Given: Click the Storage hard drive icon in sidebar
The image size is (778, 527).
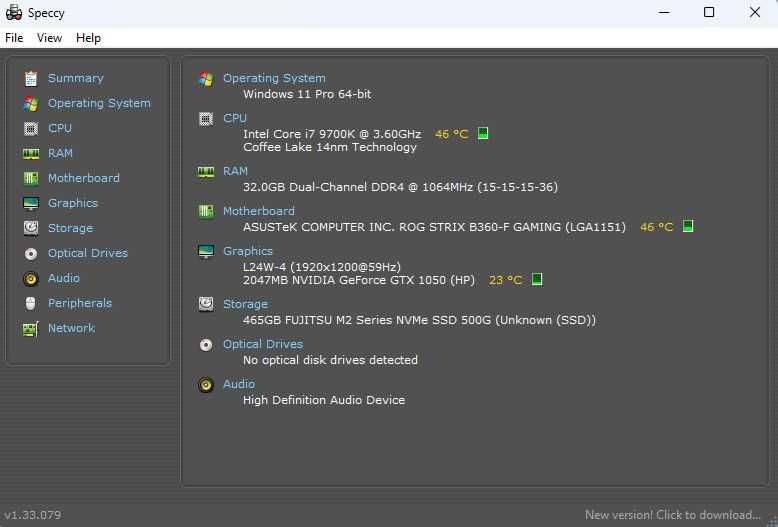Looking at the screenshot, I should coord(31,228).
